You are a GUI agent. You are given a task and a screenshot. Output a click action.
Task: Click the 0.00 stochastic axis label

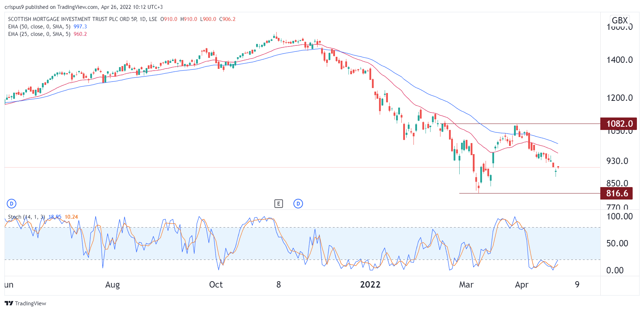coord(615,270)
